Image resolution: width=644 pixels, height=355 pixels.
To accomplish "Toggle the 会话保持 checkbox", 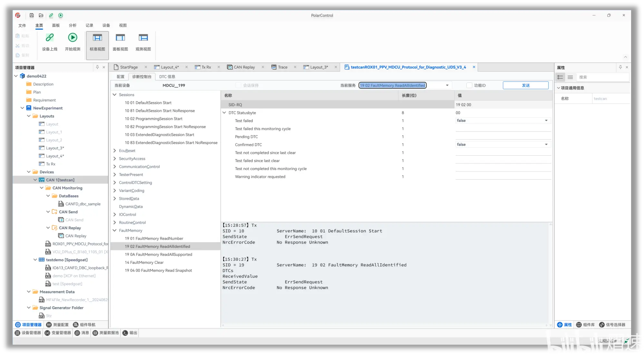I will click(238, 85).
